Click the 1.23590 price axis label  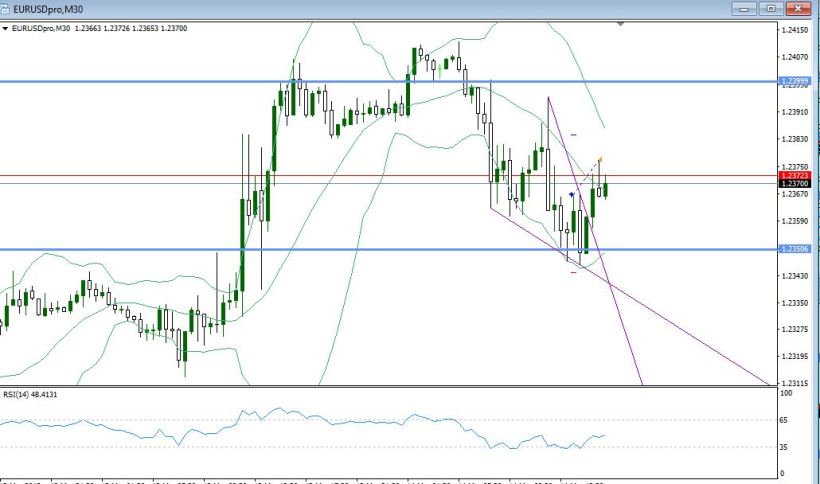[795, 221]
